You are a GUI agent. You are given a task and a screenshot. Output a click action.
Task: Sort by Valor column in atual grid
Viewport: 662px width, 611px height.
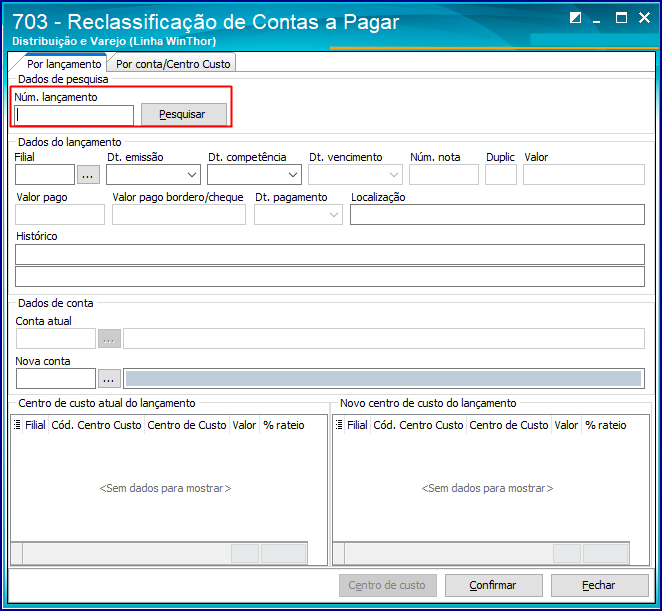coord(244,425)
